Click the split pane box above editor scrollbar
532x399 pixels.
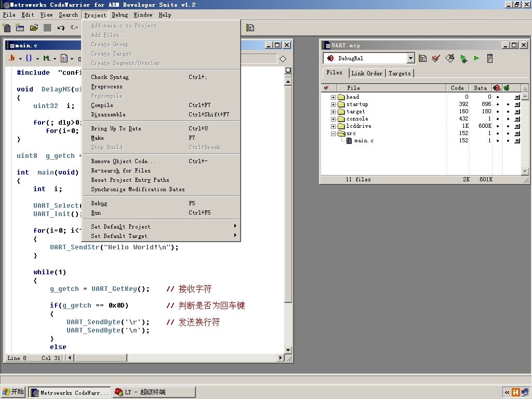click(x=288, y=70)
